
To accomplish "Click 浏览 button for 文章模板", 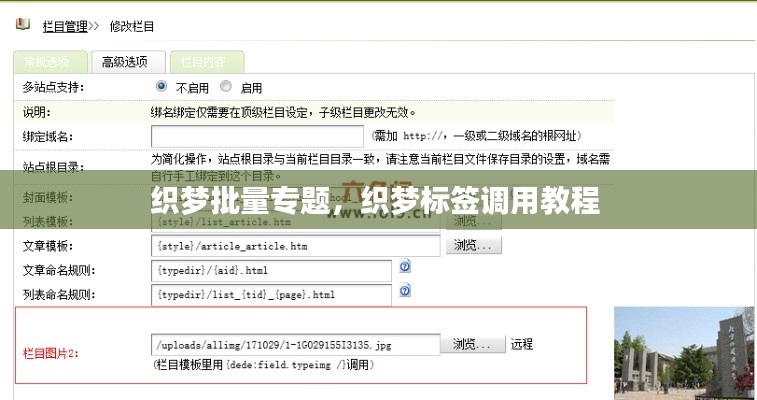I will [x=475, y=245].
